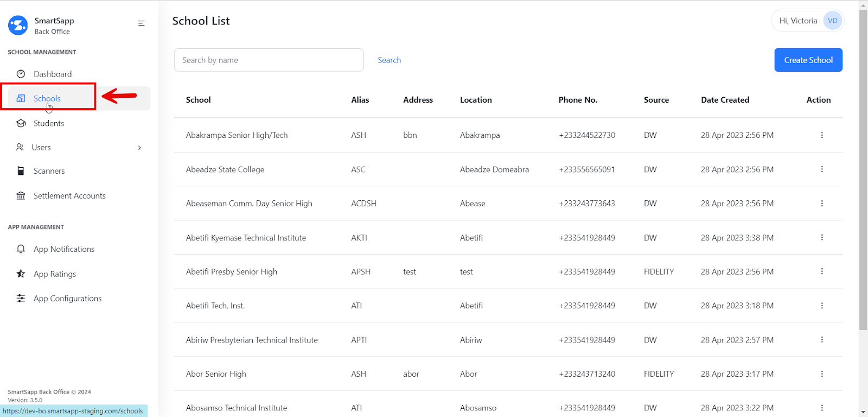This screenshot has width=868, height=417.
Task: Click the Schools building icon
Action: tap(21, 98)
